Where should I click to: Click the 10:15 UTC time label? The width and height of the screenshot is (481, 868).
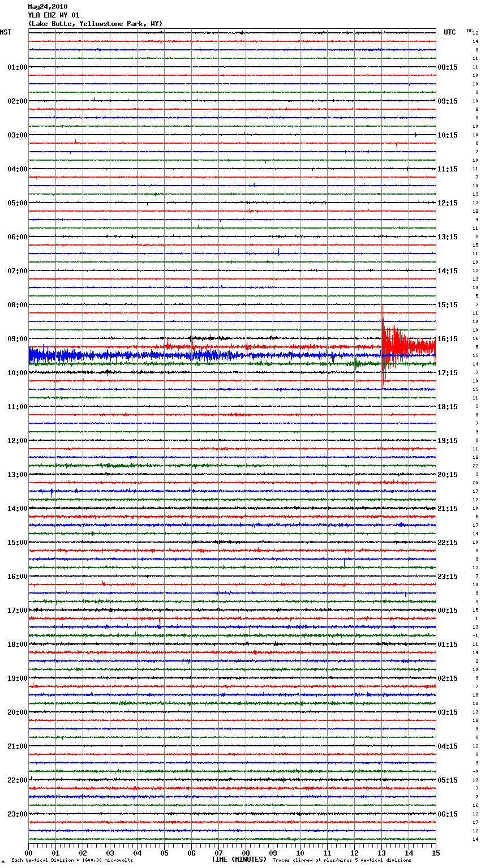tap(448, 135)
